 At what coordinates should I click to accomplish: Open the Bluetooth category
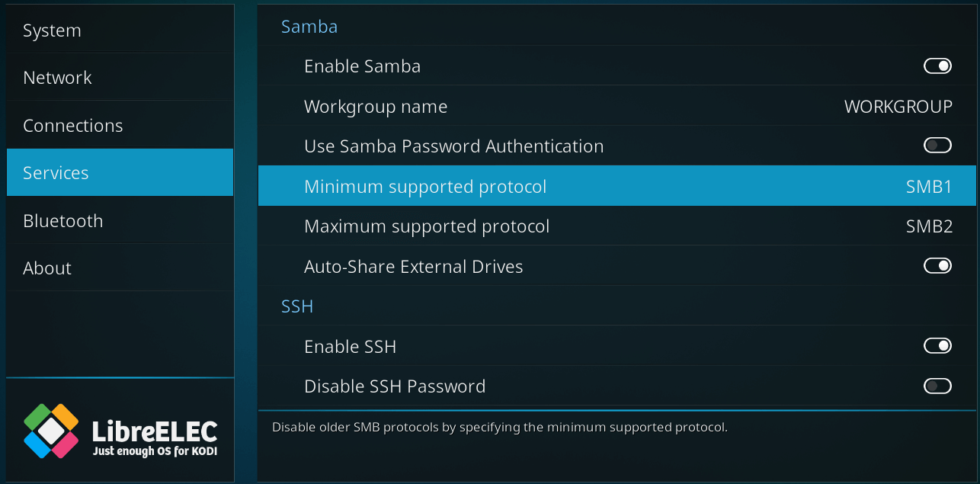(x=62, y=221)
